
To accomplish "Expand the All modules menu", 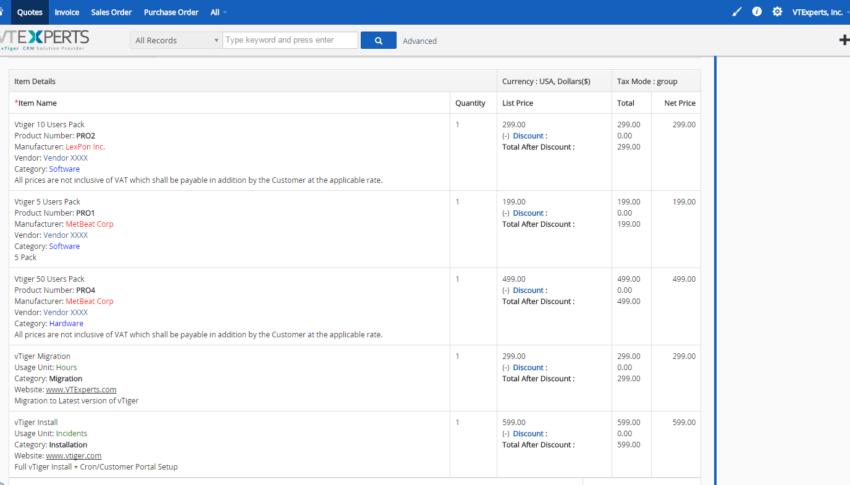I will [218, 12].
